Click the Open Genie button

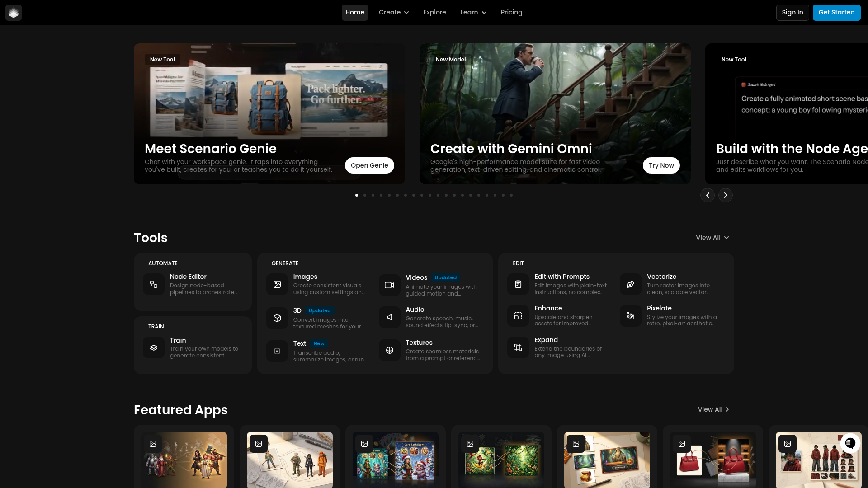(x=369, y=165)
